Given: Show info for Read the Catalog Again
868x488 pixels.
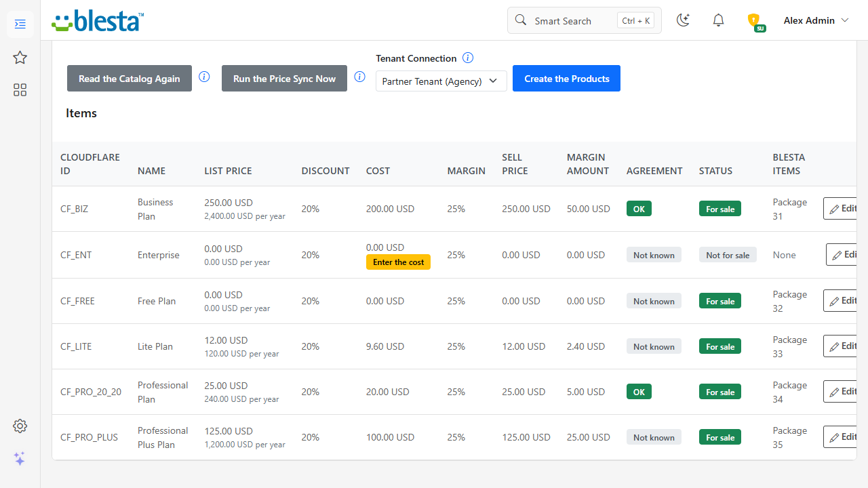Looking at the screenshot, I should 204,77.
